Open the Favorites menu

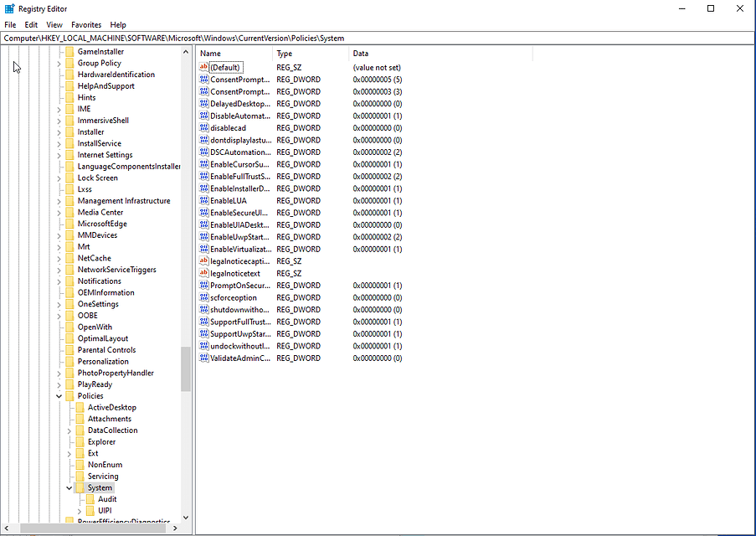86,24
